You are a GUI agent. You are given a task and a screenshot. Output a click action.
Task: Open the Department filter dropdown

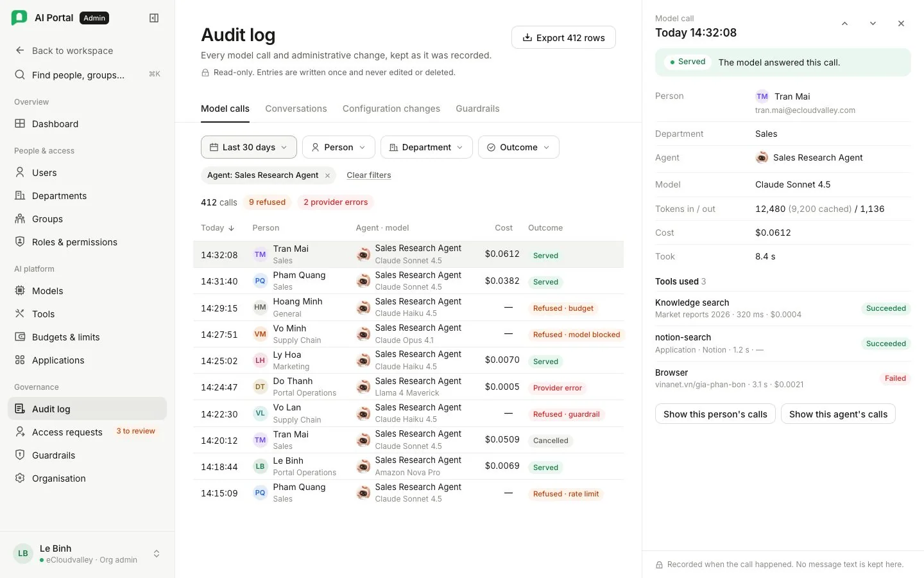[427, 147]
